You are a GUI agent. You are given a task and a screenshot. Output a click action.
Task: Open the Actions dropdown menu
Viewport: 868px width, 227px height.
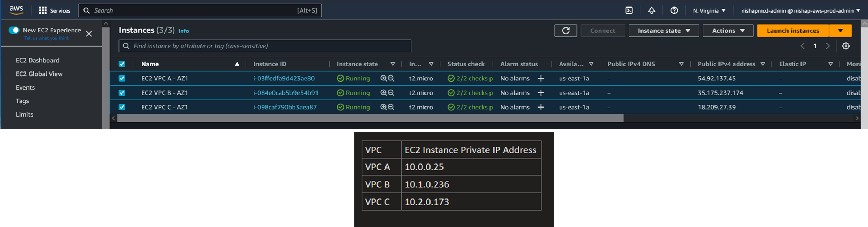click(728, 31)
